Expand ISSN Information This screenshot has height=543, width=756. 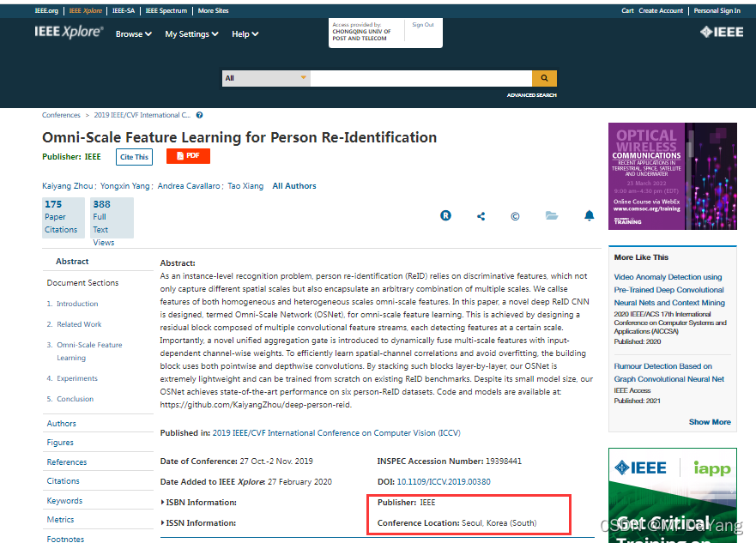[198, 523]
